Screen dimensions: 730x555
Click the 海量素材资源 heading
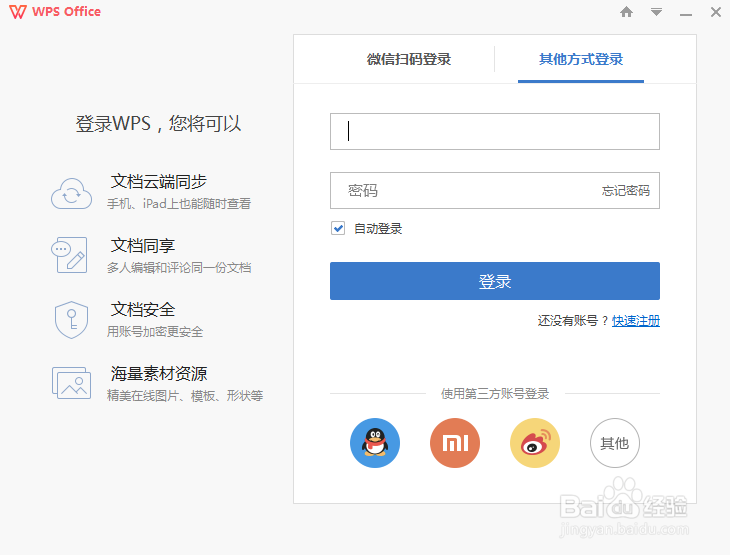click(159, 373)
